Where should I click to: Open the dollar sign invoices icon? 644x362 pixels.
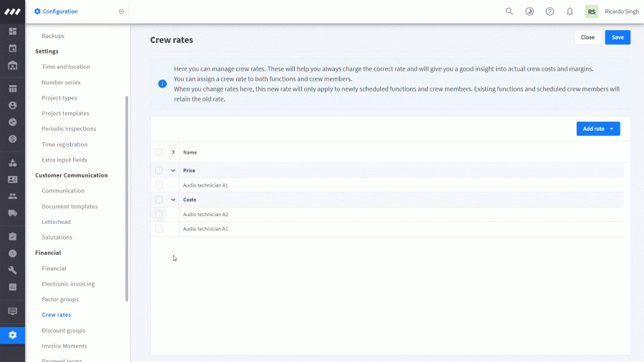pos(13,139)
